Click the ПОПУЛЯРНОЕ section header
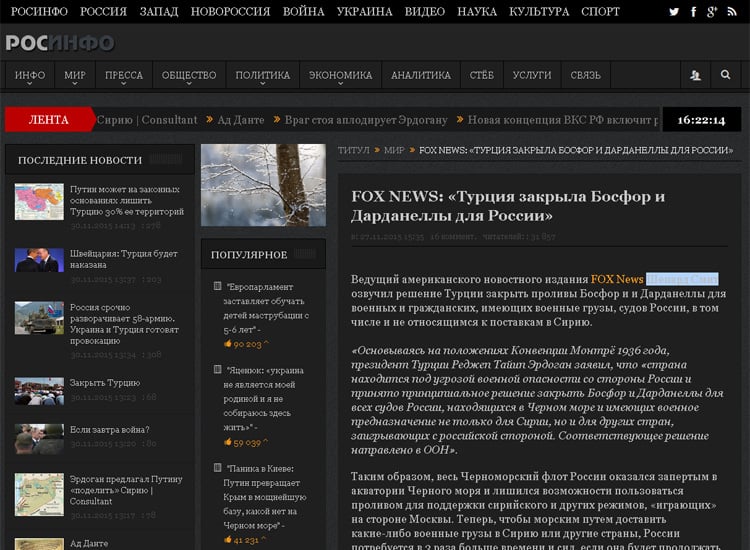This screenshot has height=550, width=750. (263, 254)
